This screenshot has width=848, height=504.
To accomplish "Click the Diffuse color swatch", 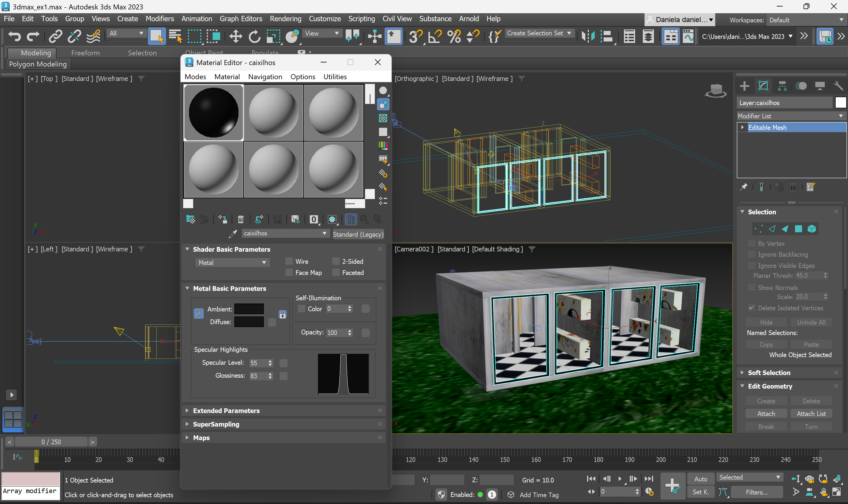I will [249, 321].
